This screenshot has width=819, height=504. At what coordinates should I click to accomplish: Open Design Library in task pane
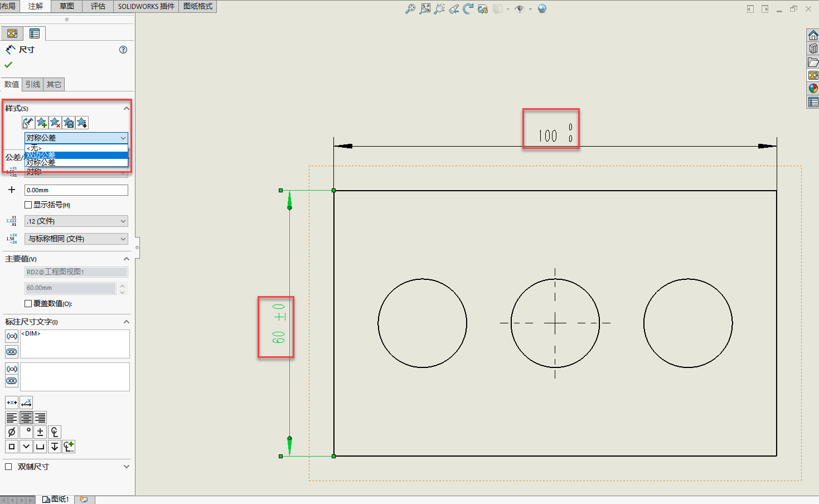pyautogui.click(x=813, y=49)
